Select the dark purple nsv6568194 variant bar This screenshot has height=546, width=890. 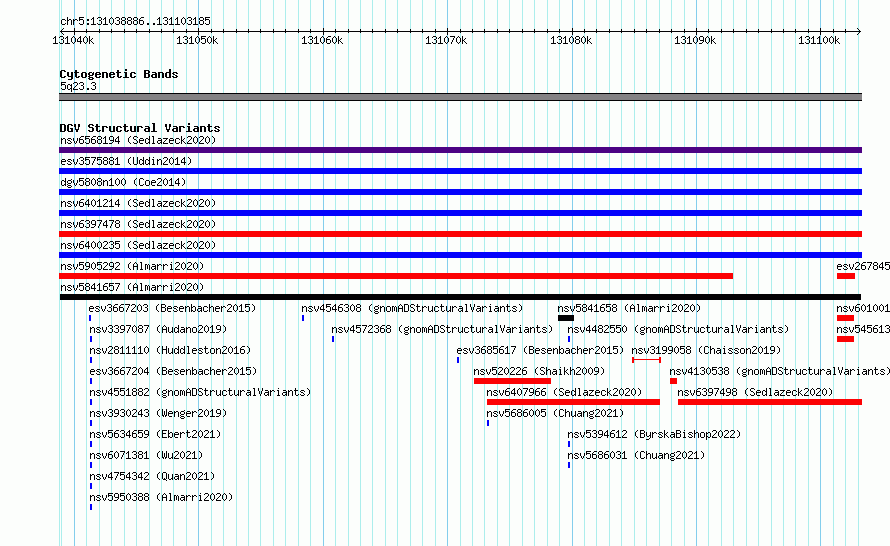(x=460, y=150)
